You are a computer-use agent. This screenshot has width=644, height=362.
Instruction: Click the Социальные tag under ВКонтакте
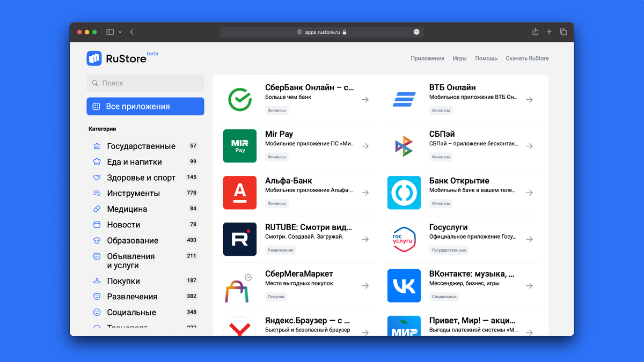click(444, 297)
